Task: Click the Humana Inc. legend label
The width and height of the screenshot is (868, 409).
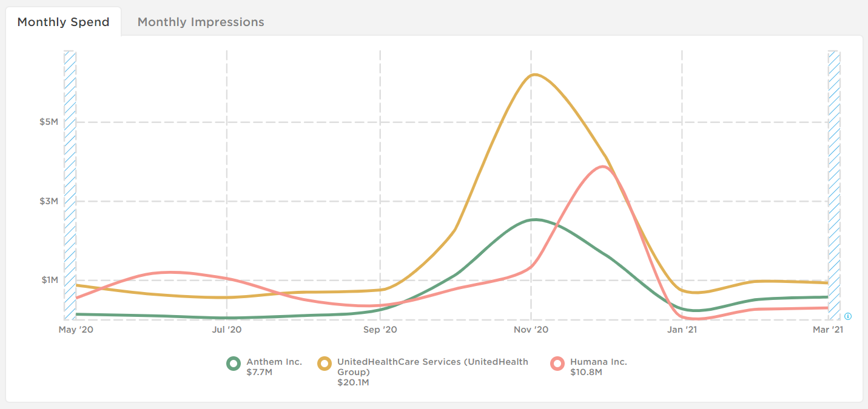Action: tap(599, 362)
